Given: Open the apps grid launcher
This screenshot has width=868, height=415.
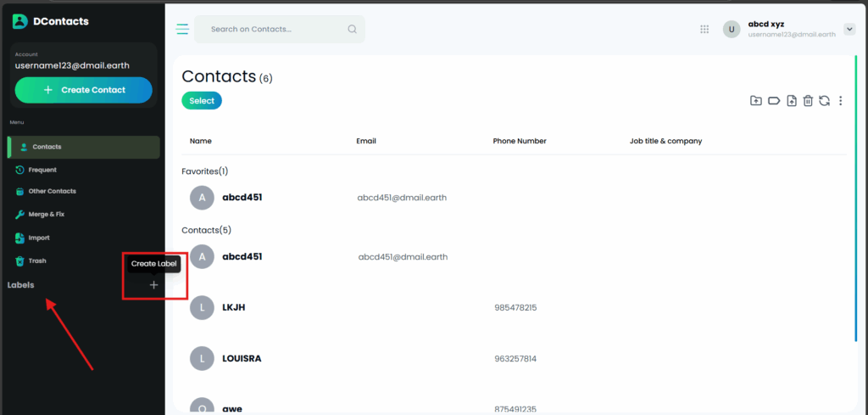Looking at the screenshot, I should click(x=704, y=29).
